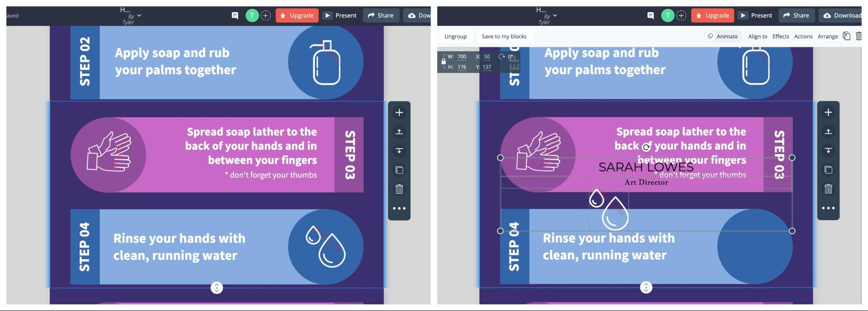Click rotate handle above SARAH LOWES text
The image size is (868, 311).
pyautogui.click(x=646, y=147)
